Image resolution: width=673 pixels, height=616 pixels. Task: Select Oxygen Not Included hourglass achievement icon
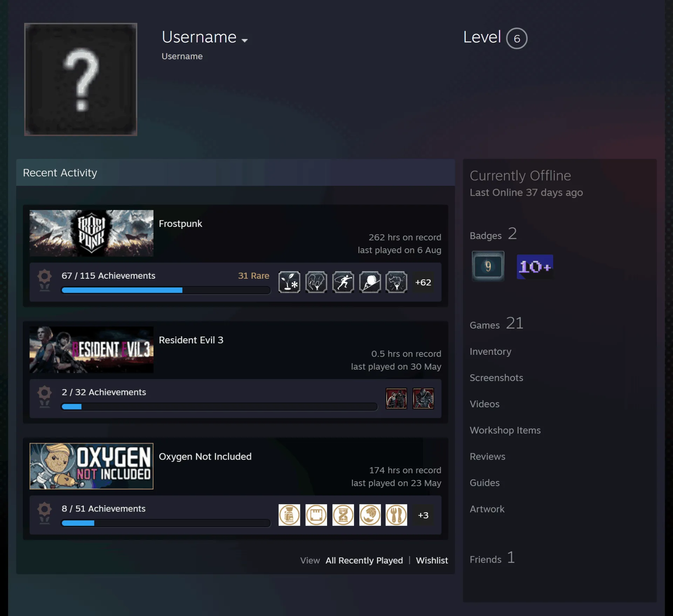[x=343, y=515]
